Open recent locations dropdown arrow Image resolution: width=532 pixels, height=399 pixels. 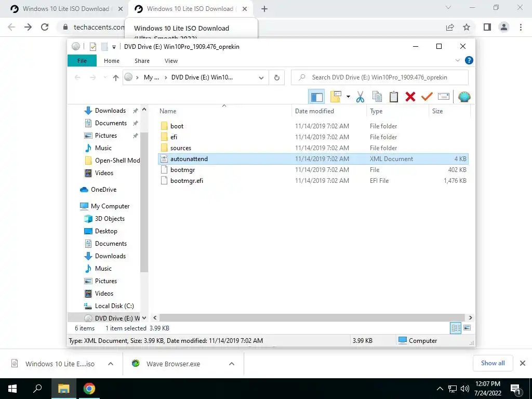point(105,78)
